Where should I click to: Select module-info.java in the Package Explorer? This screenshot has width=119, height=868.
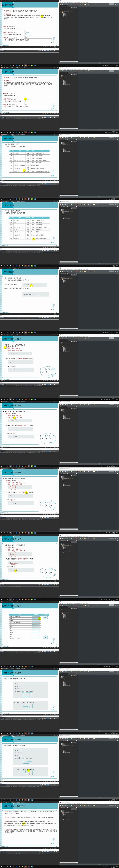tap(67, 18)
